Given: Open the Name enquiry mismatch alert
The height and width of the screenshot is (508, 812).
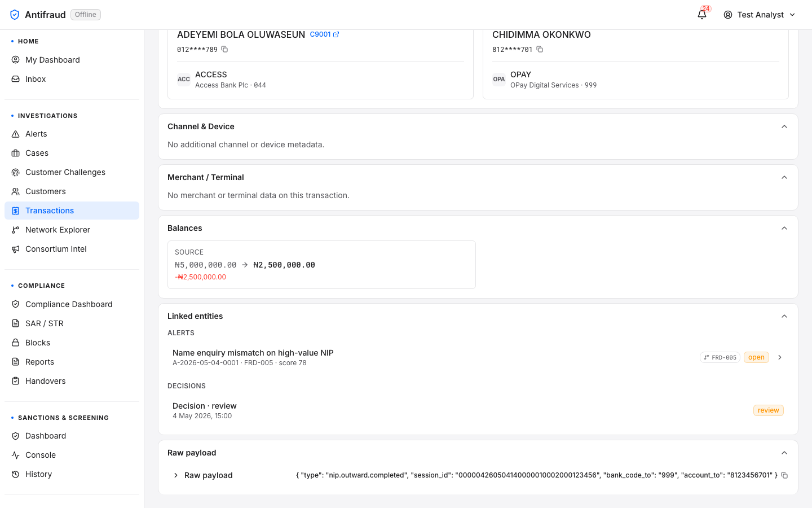Looking at the screenshot, I should click(x=478, y=357).
